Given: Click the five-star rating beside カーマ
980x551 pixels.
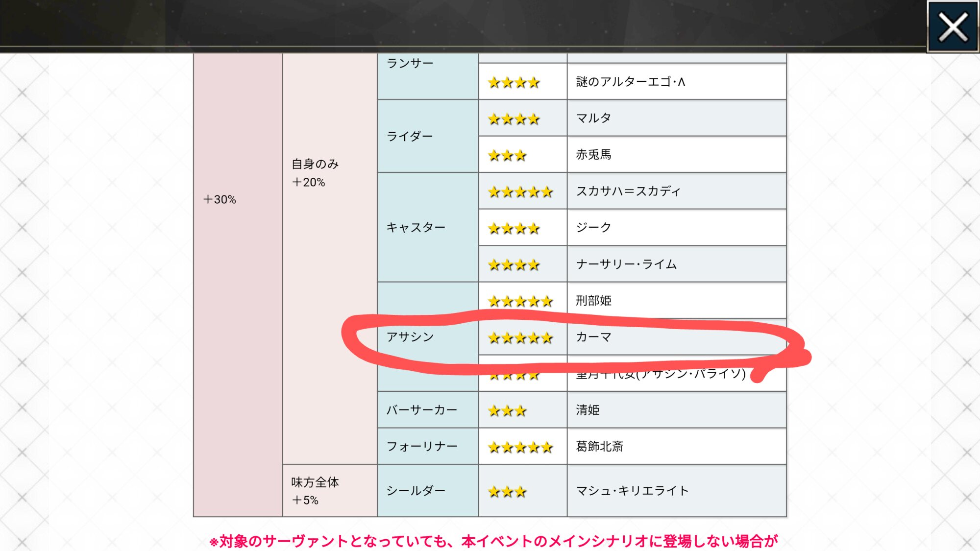Looking at the screenshot, I should tap(520, 338).
